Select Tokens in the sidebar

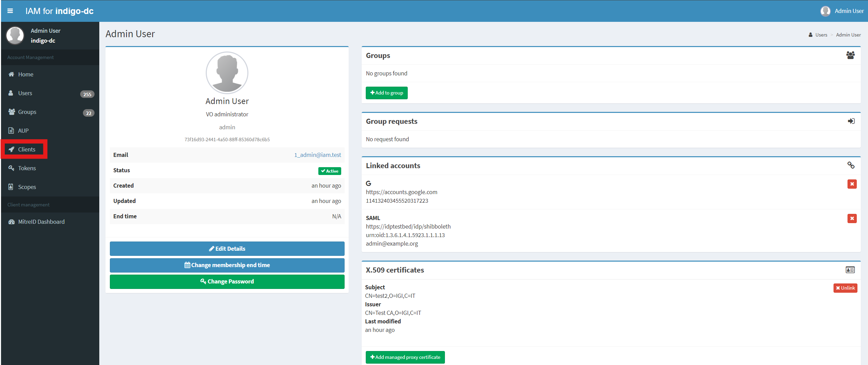point(27,168)
